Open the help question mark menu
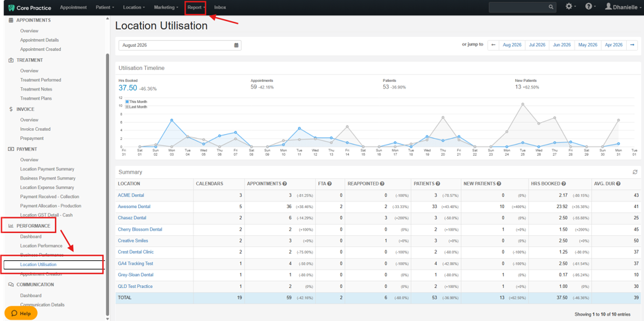The width and height of the screenshot is (644, 321). pos(590,7)
